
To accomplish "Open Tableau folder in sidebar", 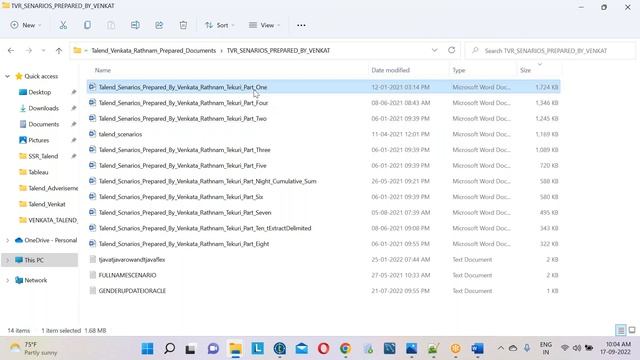I will (38, 172).
